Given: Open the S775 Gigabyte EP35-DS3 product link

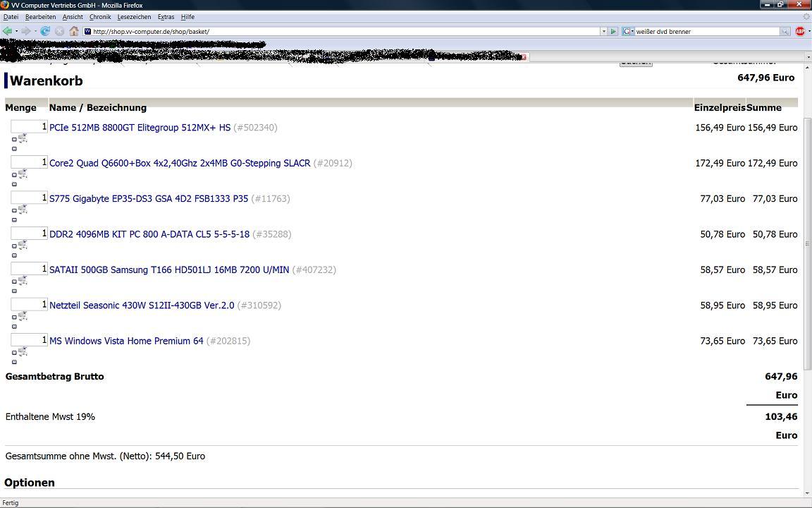Looking at the screenshot, I should click(x=149, y=198).
